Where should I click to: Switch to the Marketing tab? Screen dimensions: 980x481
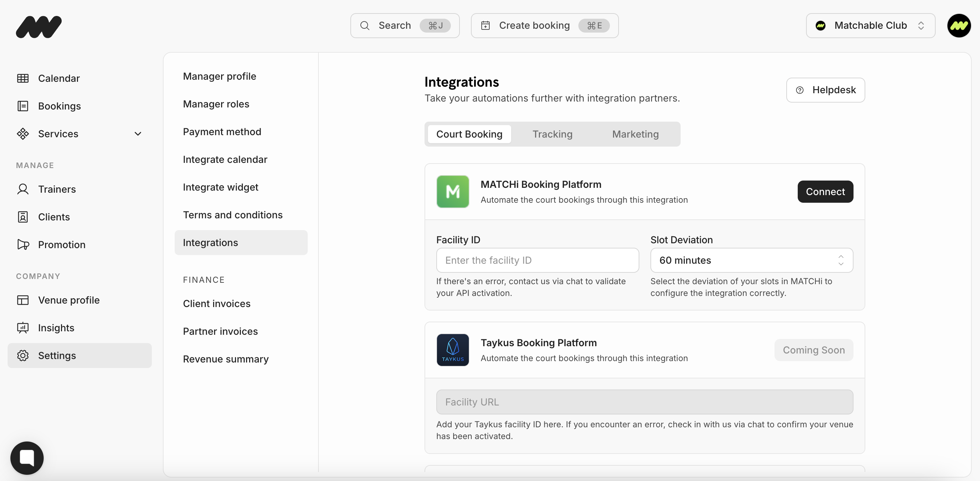[x=635, y=134]
